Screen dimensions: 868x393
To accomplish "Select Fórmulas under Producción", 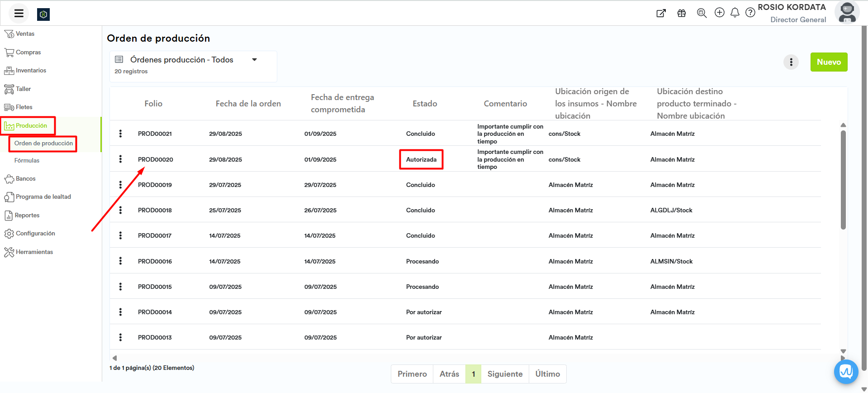I will (27, 161).
